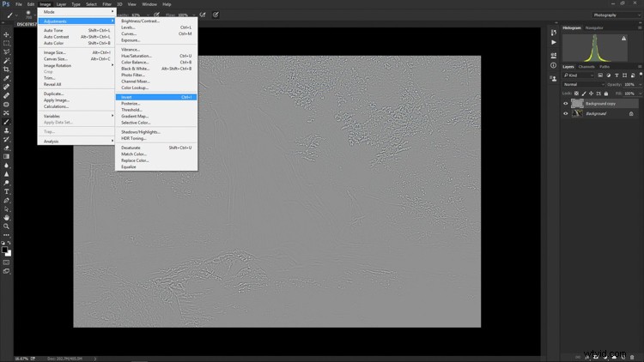
Task: Select the Crop tool
Action: [7, 69]
